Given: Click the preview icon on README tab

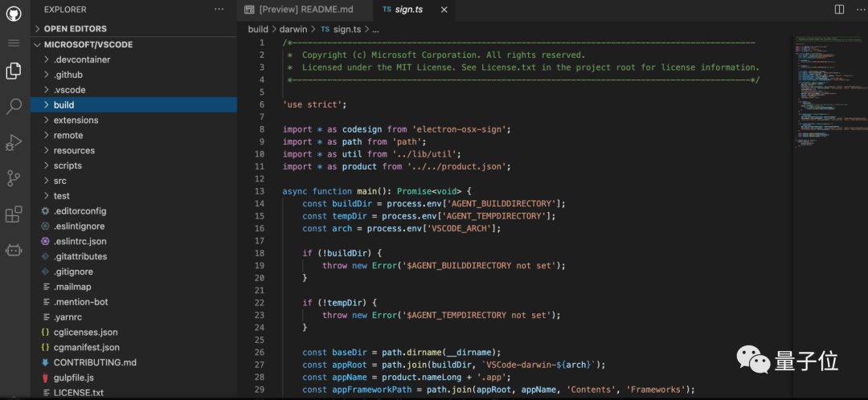Looking at the screenshot, I should pyautogui.click(x=250, y=10).
